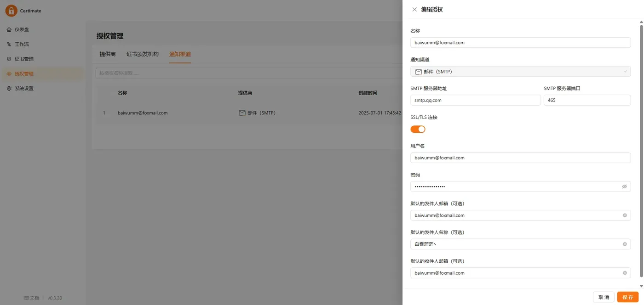644x305 pixels.
Task: Clear the 默认的收件人邮箱 field
Action: coord(625,273)
